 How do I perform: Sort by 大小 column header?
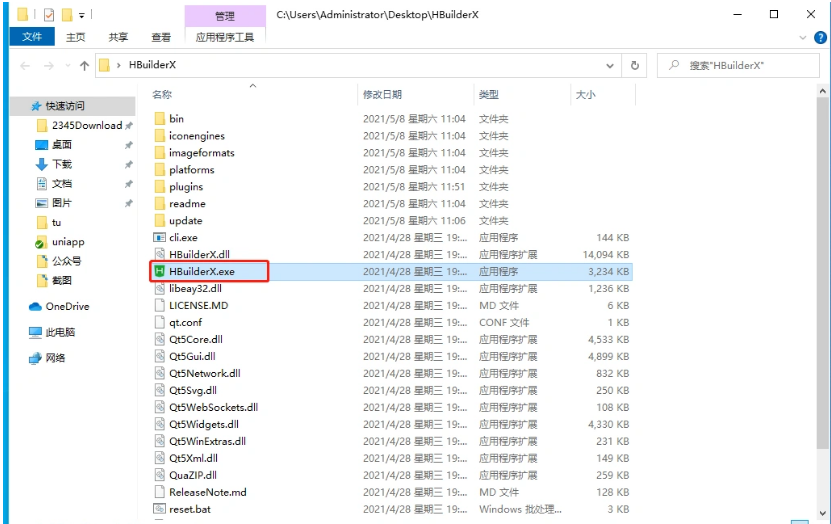coord(586,94)
